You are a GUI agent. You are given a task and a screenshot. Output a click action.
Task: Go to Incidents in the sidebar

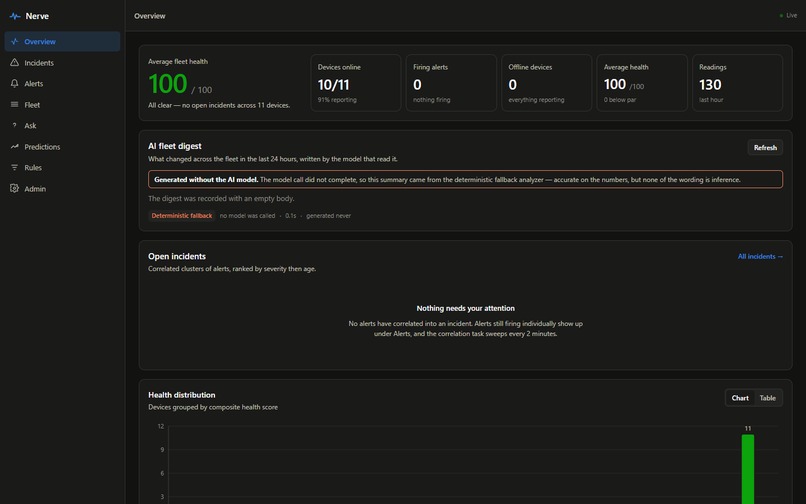(x=62, y=63)
